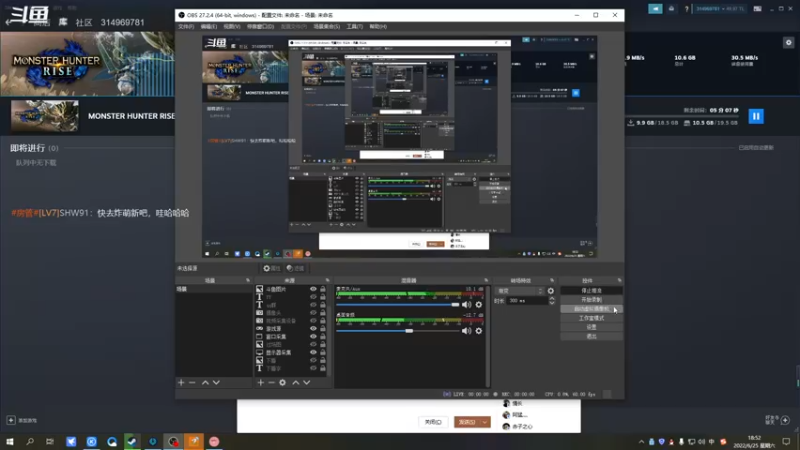Open the 编辑(E) menu in OBS

pyautogui.click(x=209, y=27)
